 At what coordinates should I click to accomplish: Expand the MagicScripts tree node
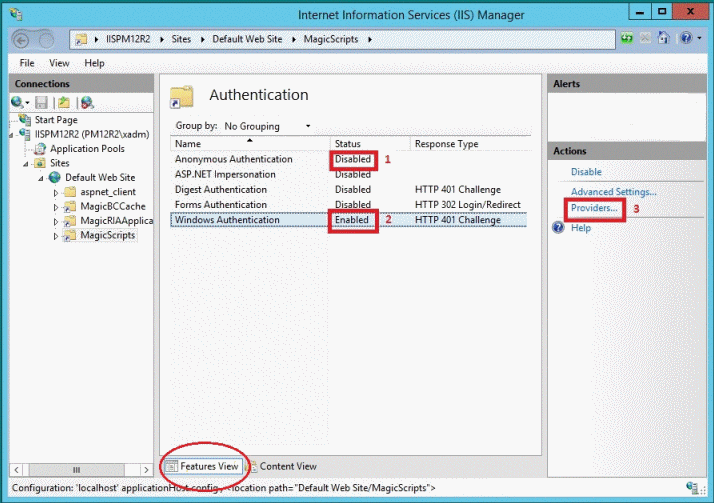[56, 236]
